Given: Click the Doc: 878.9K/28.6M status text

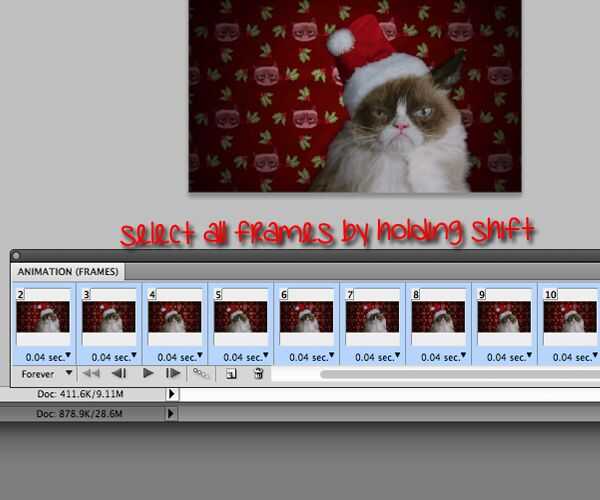Looking at the screenshot, I should point(79,414).
